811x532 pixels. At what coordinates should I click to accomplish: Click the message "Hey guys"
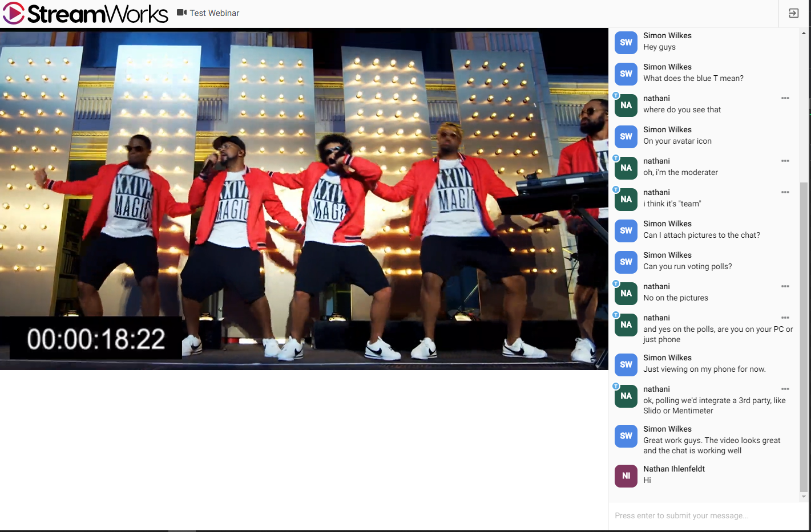[x=659, y=47]
